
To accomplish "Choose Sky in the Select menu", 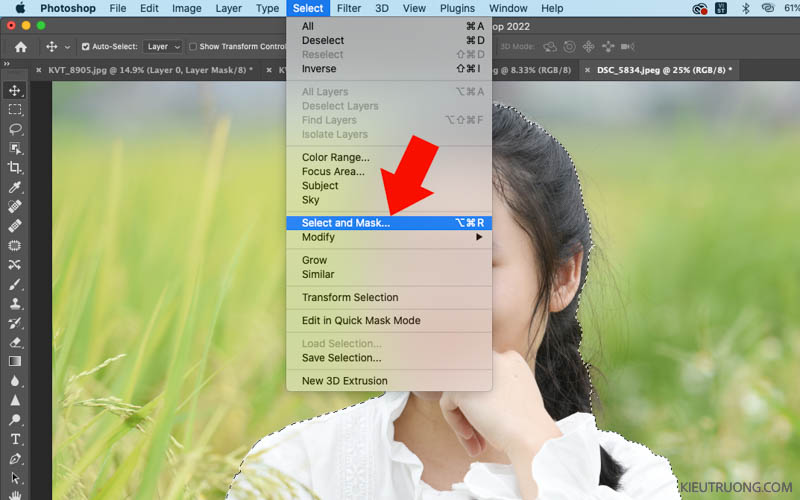I will 389,200.
